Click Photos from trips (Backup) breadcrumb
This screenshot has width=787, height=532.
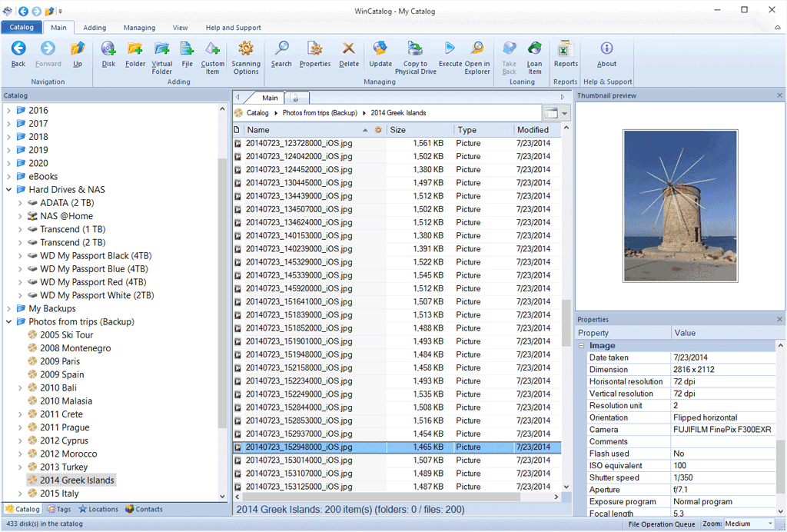(320, 113)
